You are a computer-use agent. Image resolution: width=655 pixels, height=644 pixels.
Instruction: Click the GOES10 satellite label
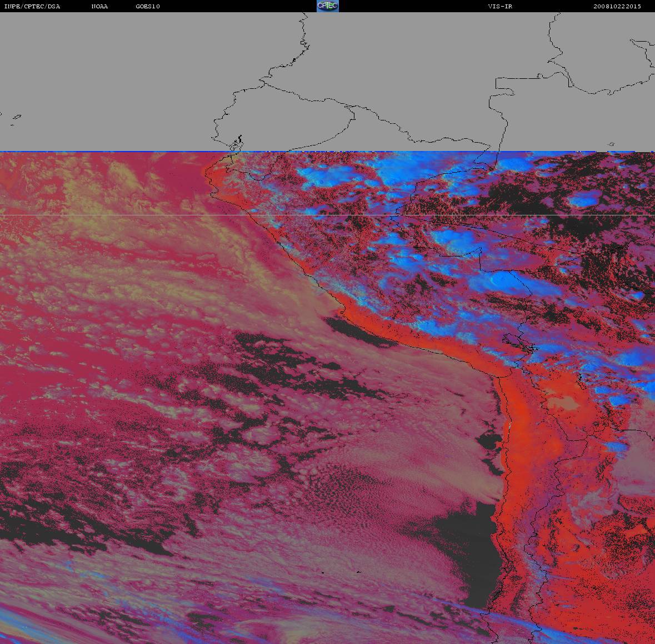(148, 6)
